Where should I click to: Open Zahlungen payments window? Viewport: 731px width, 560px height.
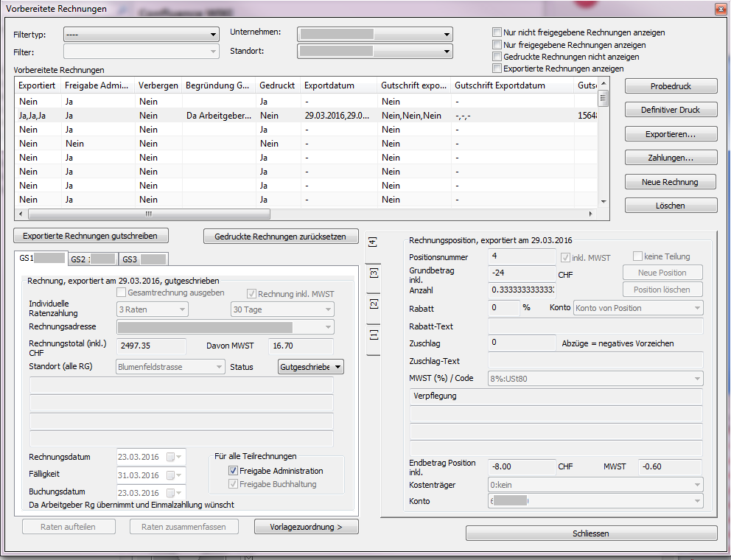pos(671,158)
